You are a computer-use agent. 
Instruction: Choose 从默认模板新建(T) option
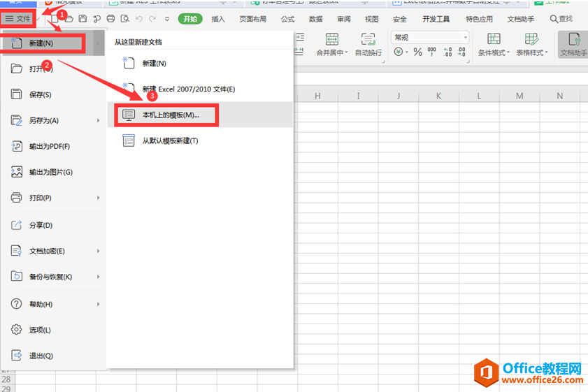(200, 140)
